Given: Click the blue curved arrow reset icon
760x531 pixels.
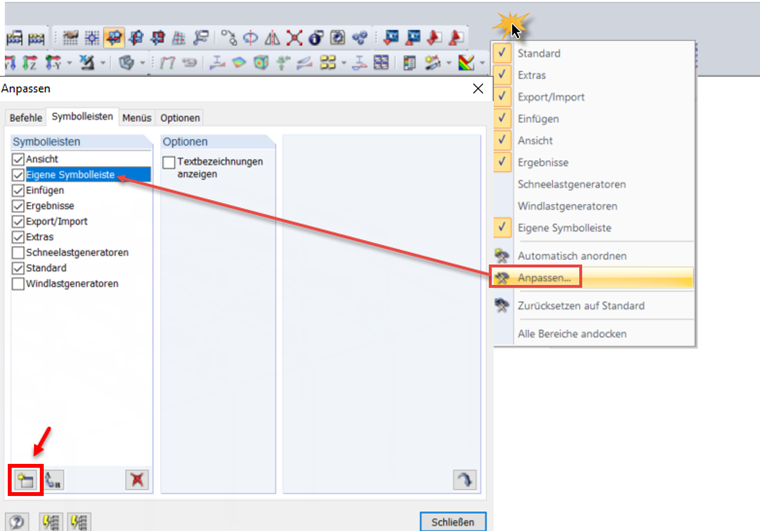Looking at the screenshot, I should 465,480.
